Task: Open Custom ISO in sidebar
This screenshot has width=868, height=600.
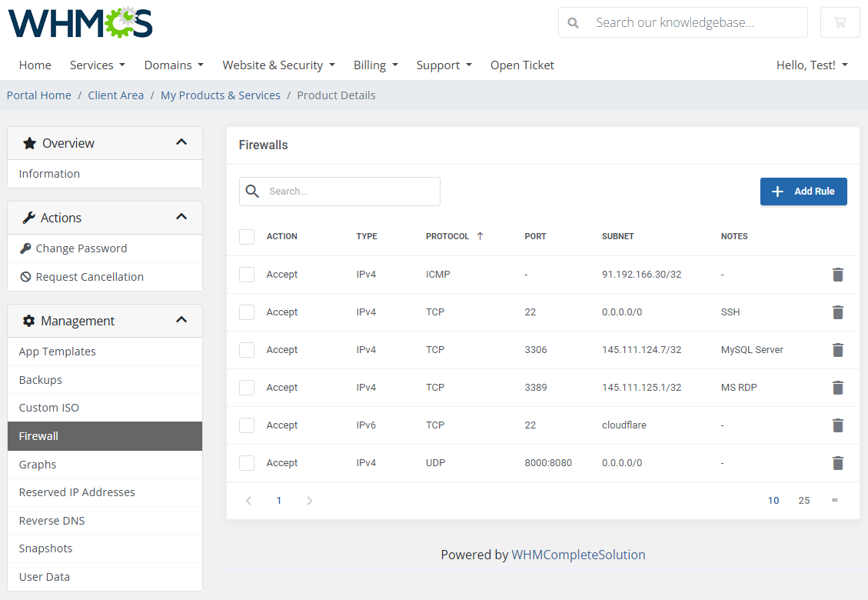Action: coord(105,408)
